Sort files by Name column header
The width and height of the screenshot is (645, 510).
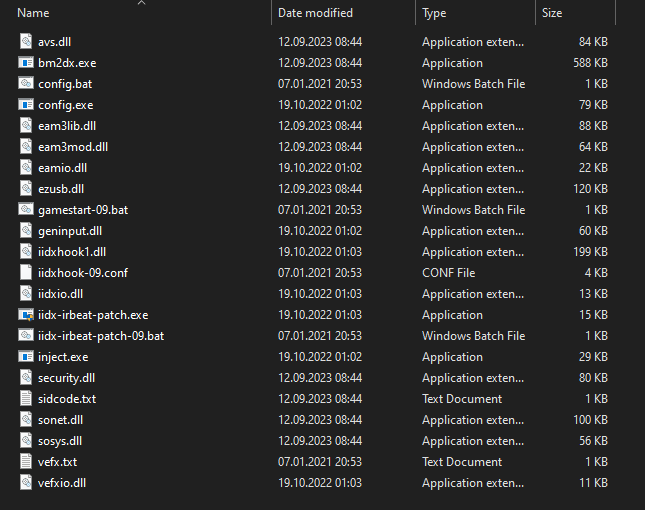34,13
